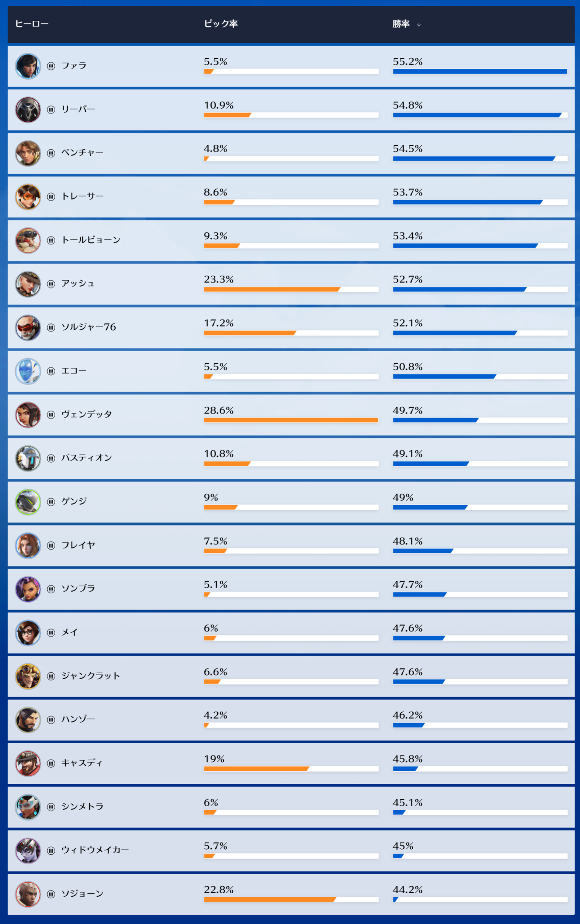This screenshot has height=924, width=580.
Task: Open Genji's green-ringed portrait
Action: pos(28,502)
